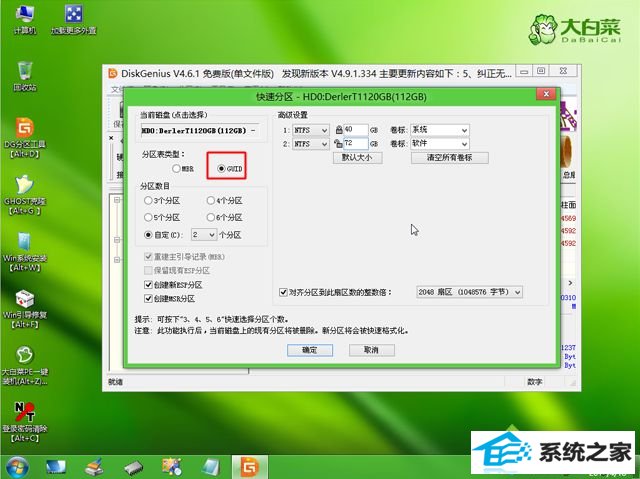
Task: Edit partition 1 size field (40 GB)
Action: [356, 130]
